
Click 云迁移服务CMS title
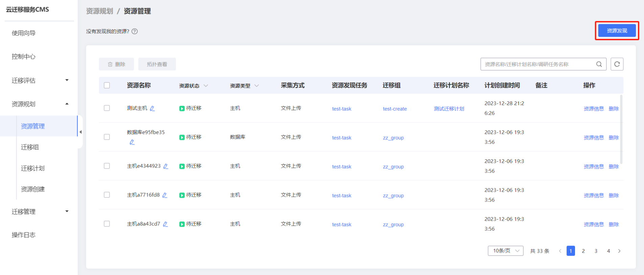[27, 9]
